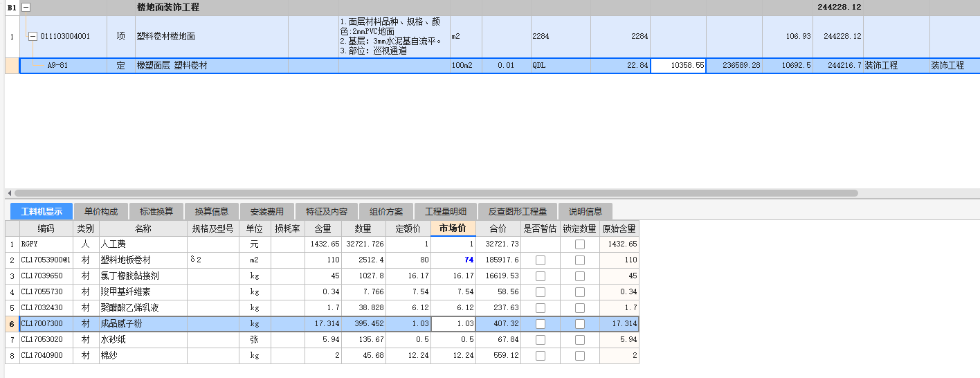The height and width of the screenshot is (378, 980).
Task: Tick 是否暂估 for 棉纱
Action: click(x=541, y=355)
